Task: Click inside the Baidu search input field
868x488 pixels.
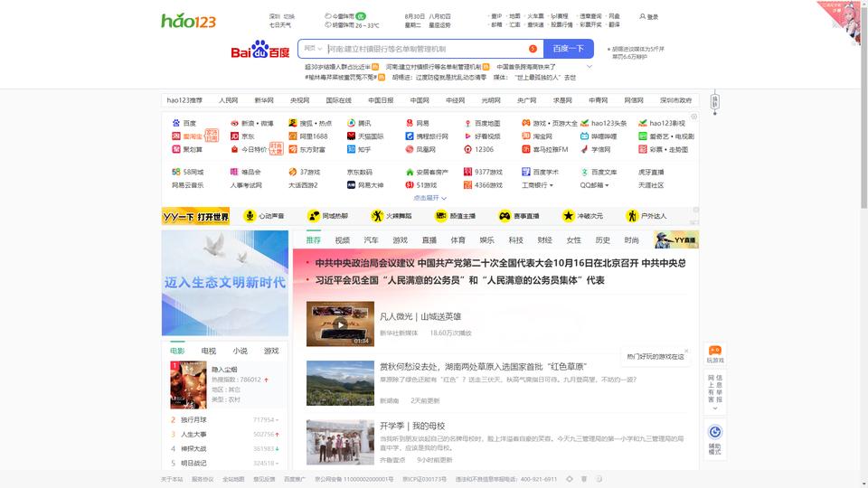Action: (426, 49)
